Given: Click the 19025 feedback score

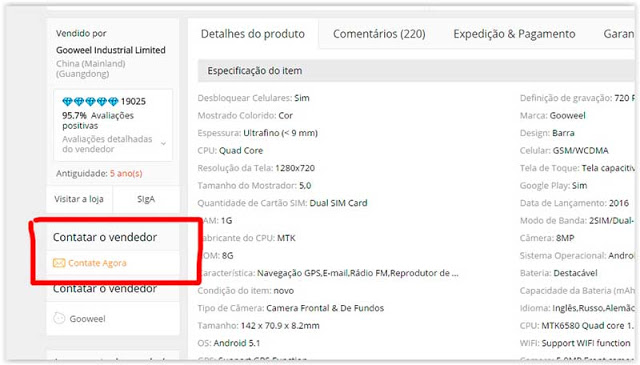Looking at the screenshot, I should click(133, 101).
